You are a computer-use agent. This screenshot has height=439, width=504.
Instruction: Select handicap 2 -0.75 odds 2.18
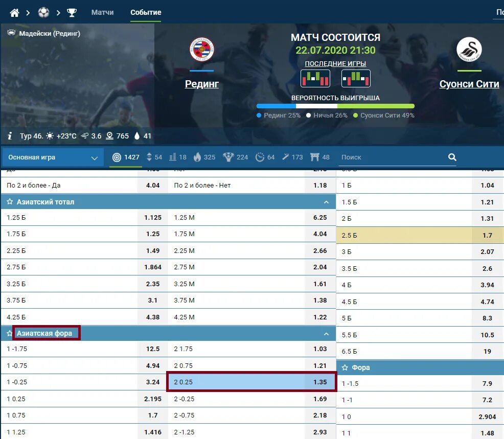coord(252,415)
